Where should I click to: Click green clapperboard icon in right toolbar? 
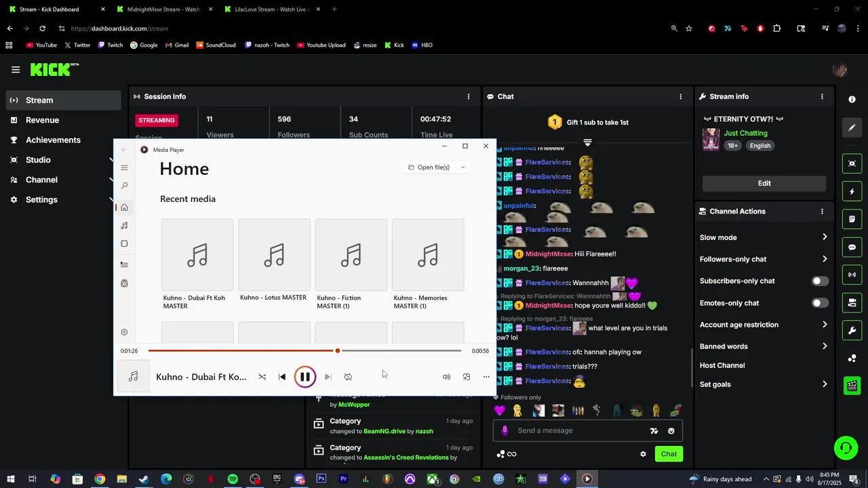852,386
